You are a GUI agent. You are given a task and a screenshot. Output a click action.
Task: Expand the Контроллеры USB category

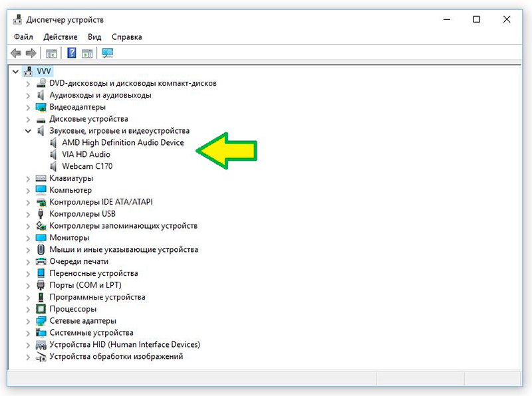pos(28,214)
